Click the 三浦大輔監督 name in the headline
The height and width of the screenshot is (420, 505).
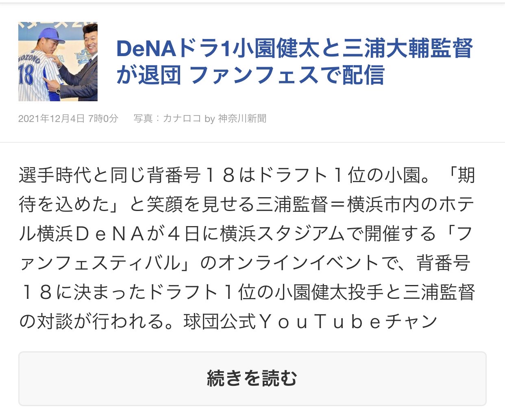tap(408, 48)
